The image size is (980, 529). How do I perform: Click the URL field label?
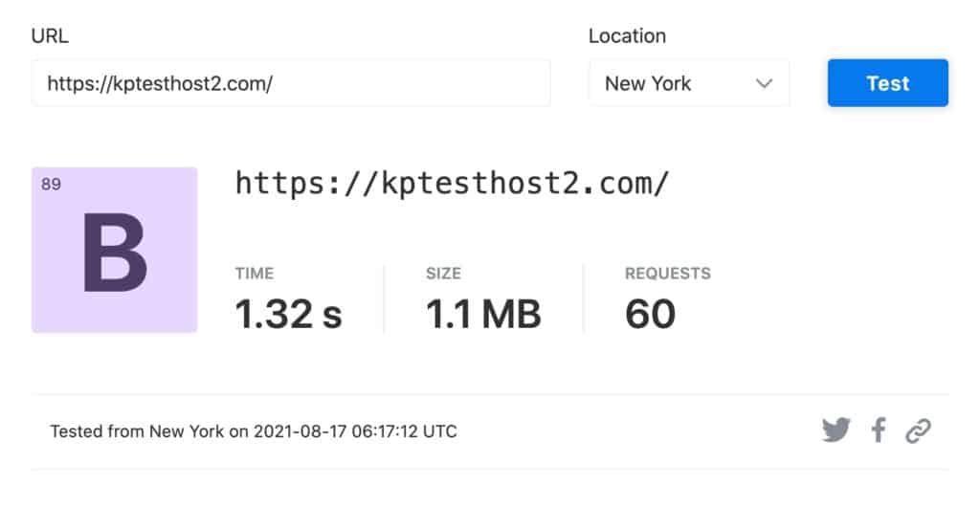pos(50,36)
